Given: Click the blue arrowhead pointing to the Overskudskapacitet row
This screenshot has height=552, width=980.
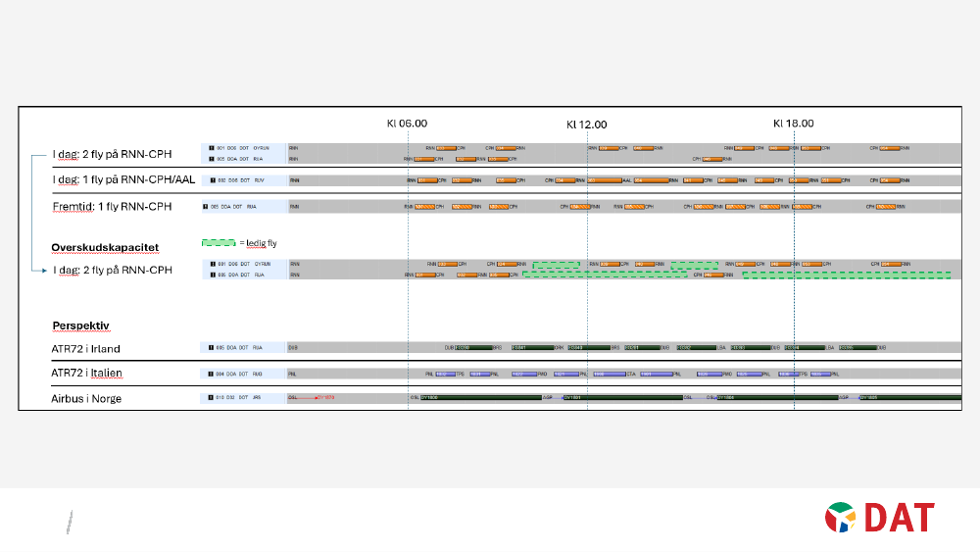Looking at the screenshot, I should click(x=43, y=270).
